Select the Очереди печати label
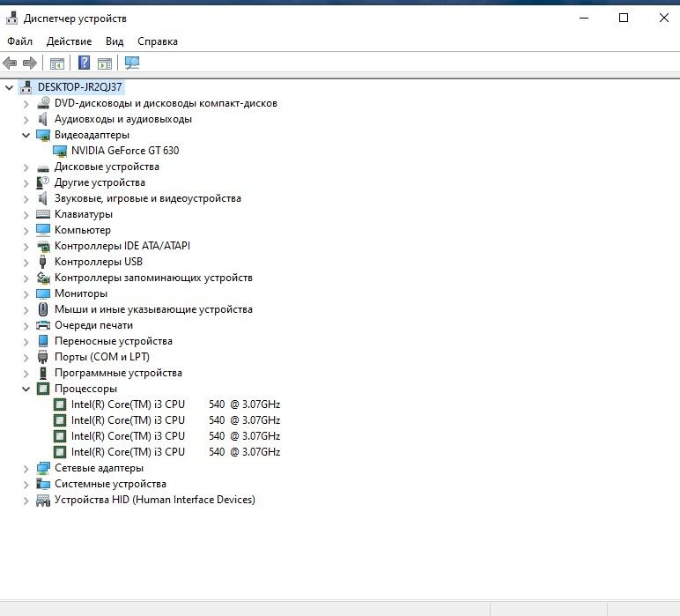680x616 pixels. (93, 325)
